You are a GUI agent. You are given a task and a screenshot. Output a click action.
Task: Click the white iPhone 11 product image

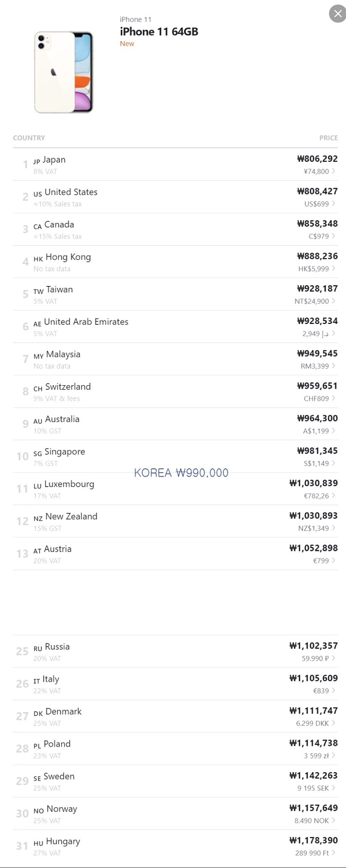tap(64, 72)
